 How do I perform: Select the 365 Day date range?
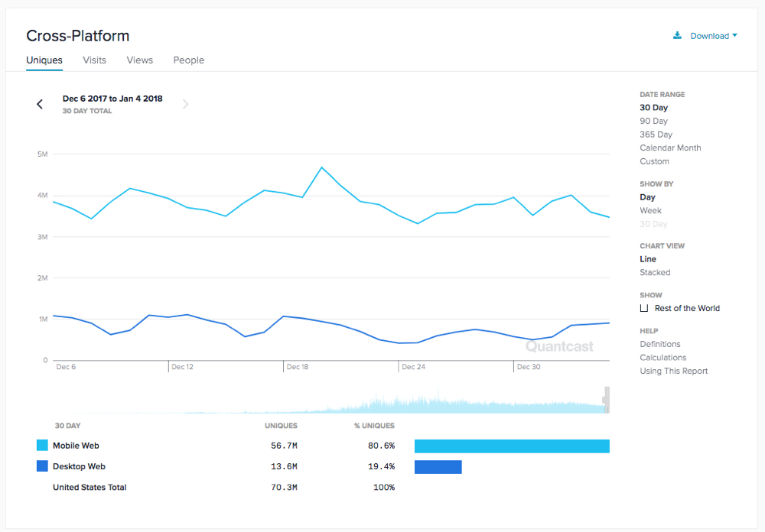point(656,135)
